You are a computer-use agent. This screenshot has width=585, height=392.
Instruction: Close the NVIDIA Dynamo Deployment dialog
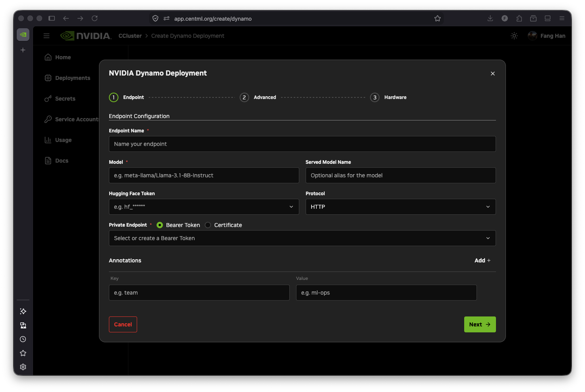[493, 74]
